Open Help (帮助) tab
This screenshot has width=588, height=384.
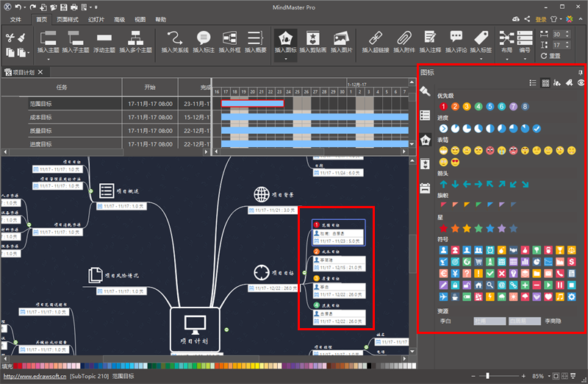click(x=160, y=20)
